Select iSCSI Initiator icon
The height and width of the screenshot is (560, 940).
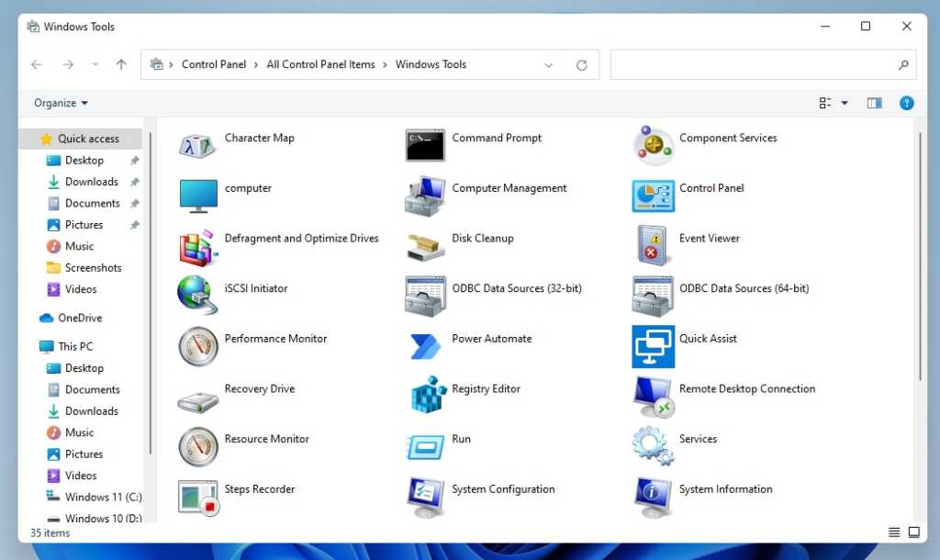197,295
